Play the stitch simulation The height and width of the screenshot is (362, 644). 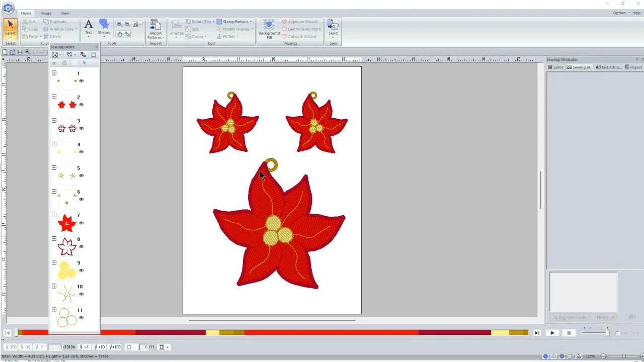pos(552,333)
